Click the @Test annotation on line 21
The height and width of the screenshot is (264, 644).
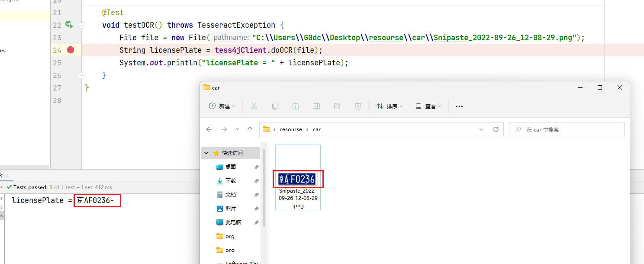point(113,13)
